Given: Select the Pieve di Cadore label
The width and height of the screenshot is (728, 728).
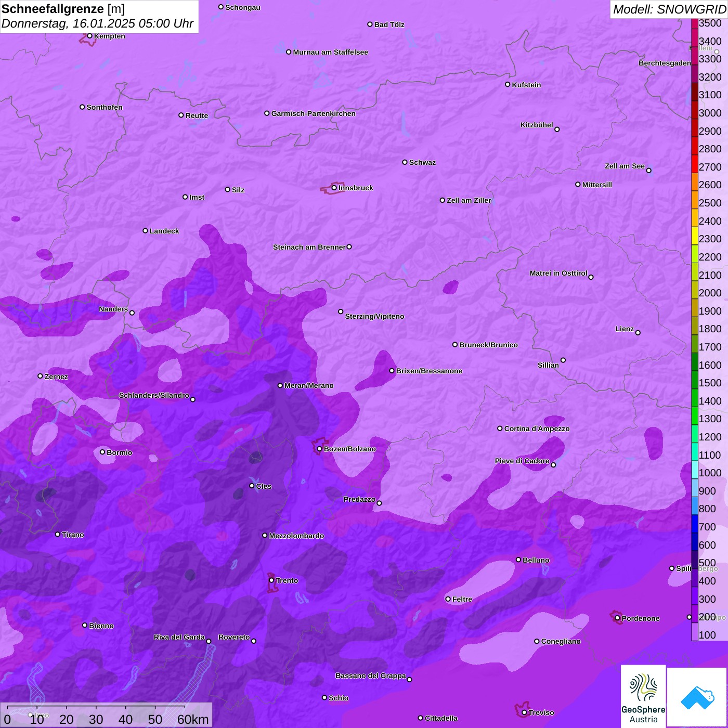Looking at the screenshot, I should pos(522,461).
